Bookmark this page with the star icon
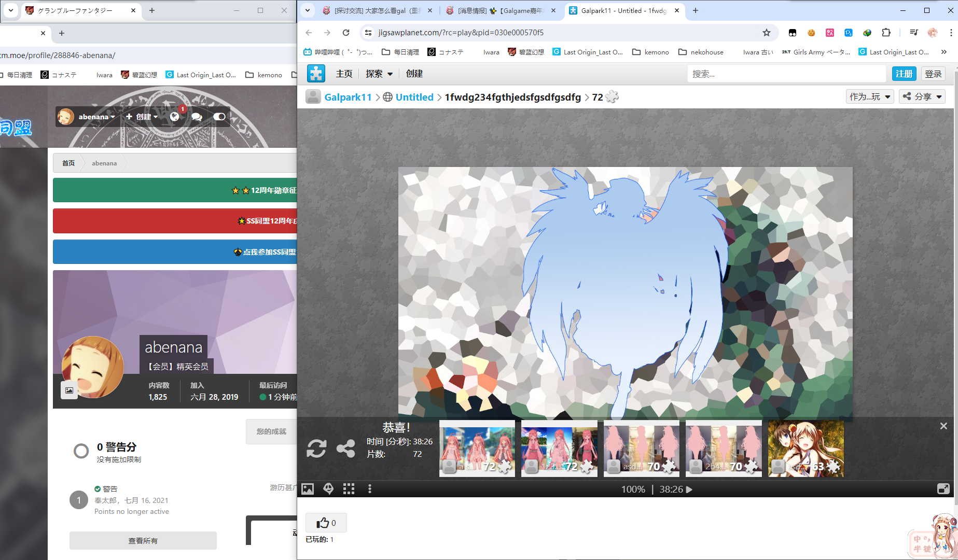This screenshot has height=560, width=958. (x=767, y=33)
